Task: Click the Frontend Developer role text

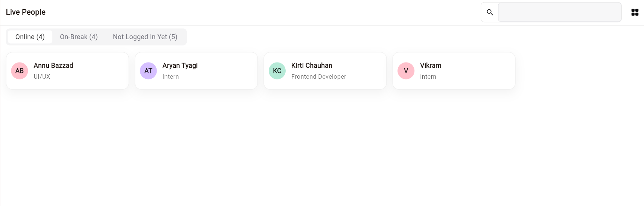Action: [318, 77]
